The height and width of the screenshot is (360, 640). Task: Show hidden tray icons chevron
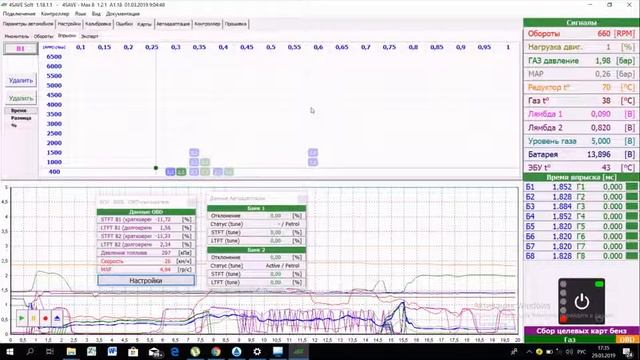point(529,351)
